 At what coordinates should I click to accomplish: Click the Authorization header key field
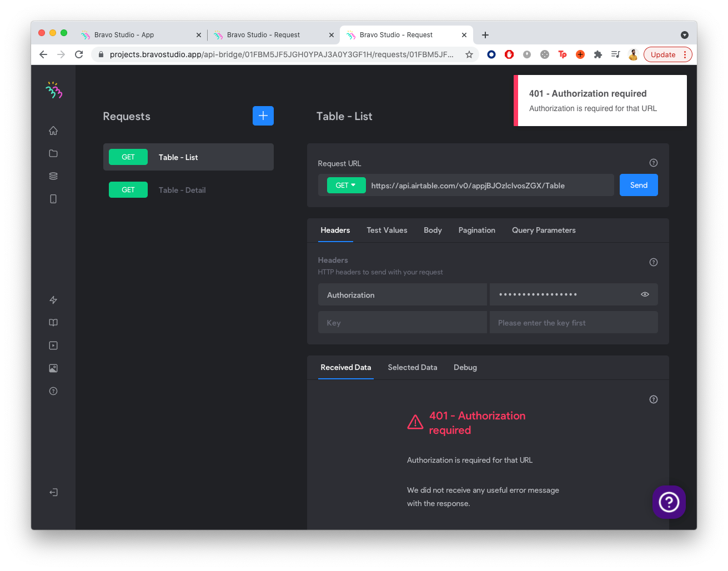[x=403, y=294]
